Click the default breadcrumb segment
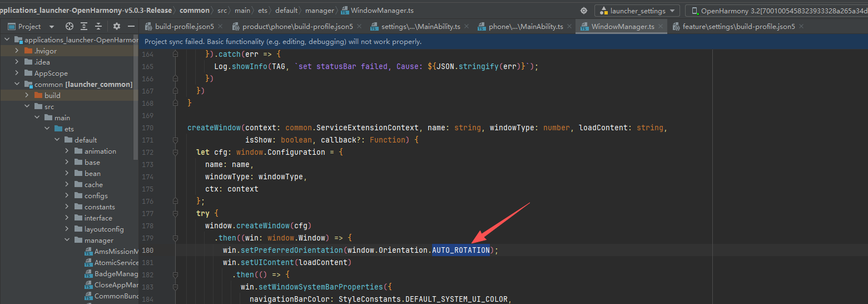 (286, 11)
